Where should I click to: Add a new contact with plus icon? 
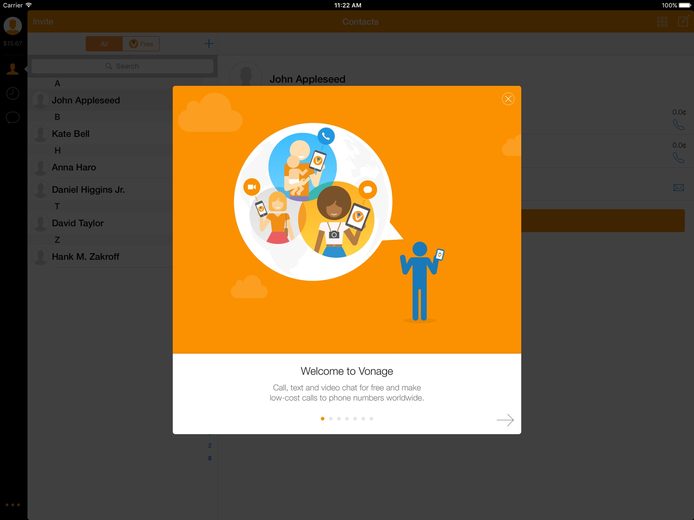click(x=208, y=43)
